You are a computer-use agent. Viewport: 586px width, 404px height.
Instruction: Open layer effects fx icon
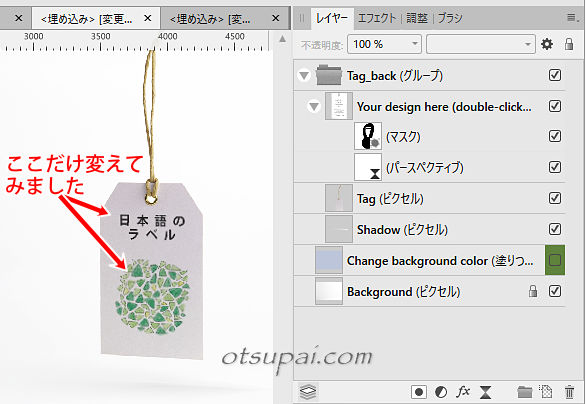click(x=463, y=392)
